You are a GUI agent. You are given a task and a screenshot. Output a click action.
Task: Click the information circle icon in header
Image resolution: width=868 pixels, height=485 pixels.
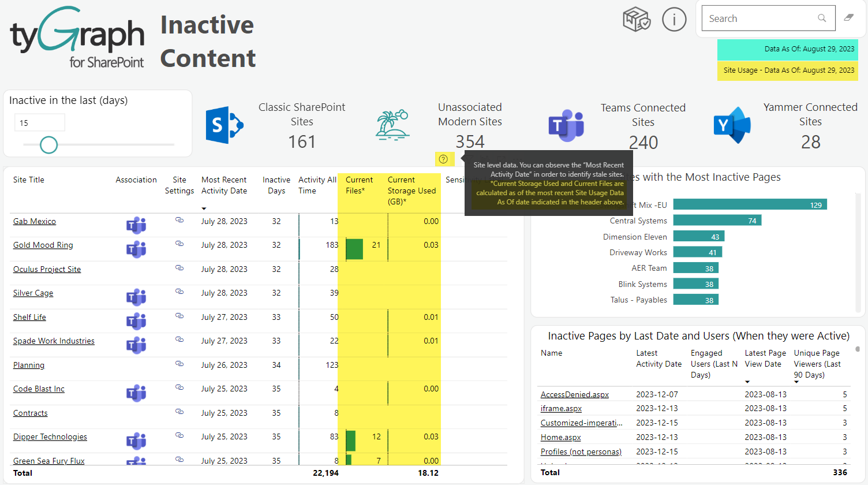pos(674,19)
